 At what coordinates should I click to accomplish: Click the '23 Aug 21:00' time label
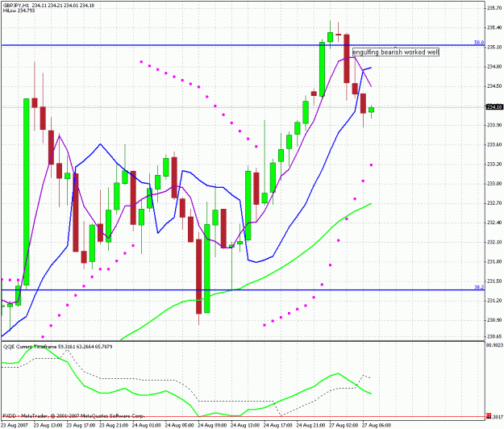[x=114, y=426]
